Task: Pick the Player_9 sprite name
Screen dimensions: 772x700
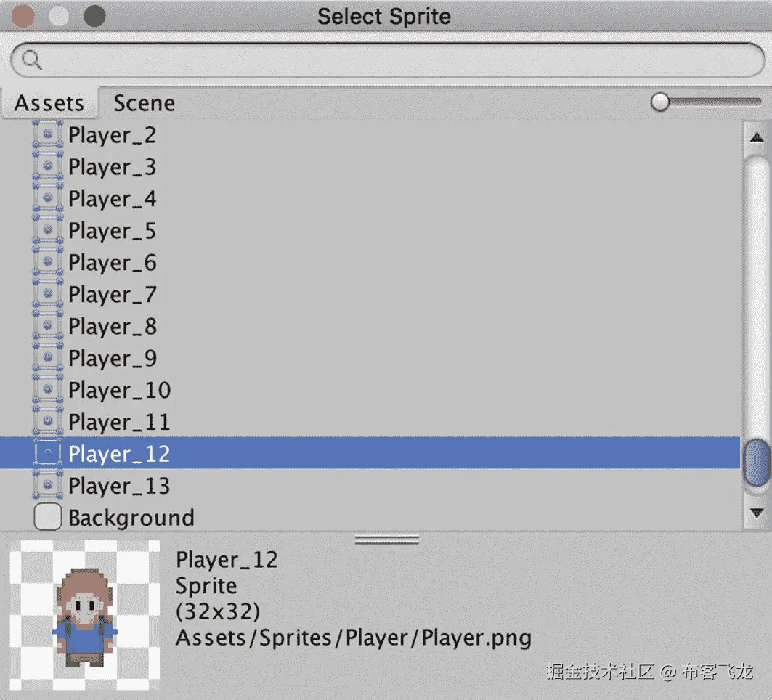Action: pos(113,359)
